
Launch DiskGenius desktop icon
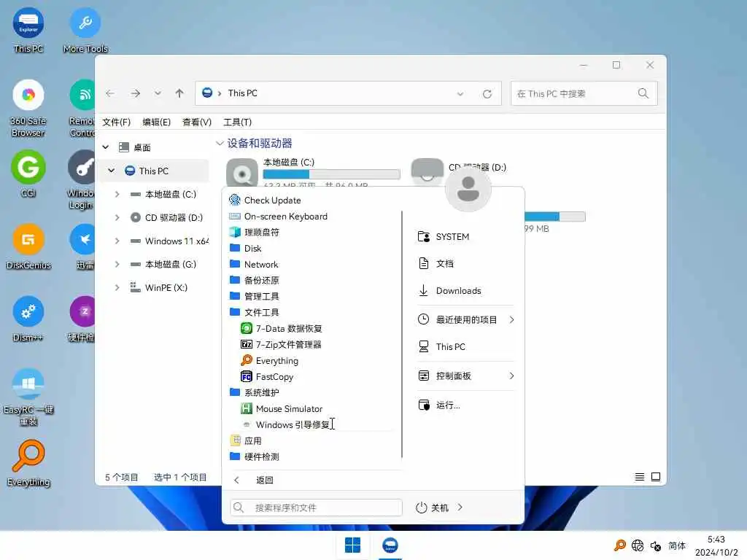(28, 246)
